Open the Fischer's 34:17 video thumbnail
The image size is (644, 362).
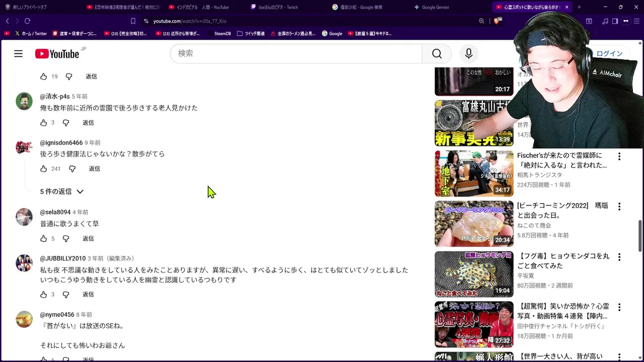474,173
